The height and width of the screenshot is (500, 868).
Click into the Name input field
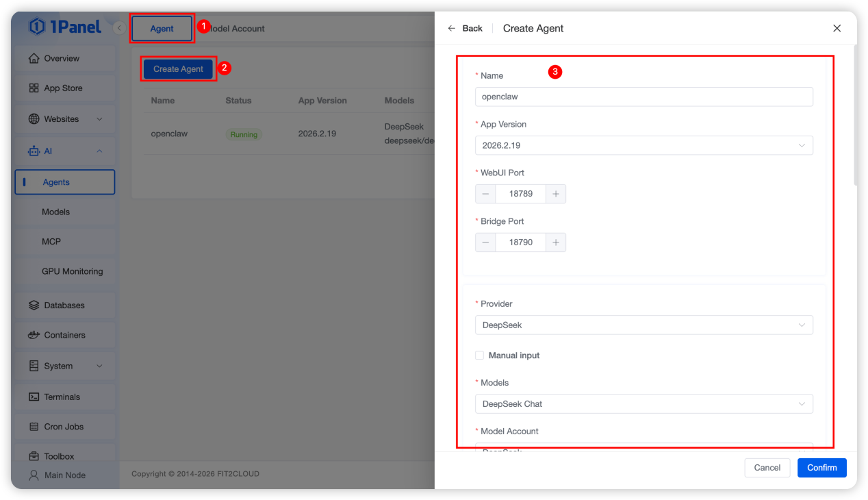[x=643, y=97]
